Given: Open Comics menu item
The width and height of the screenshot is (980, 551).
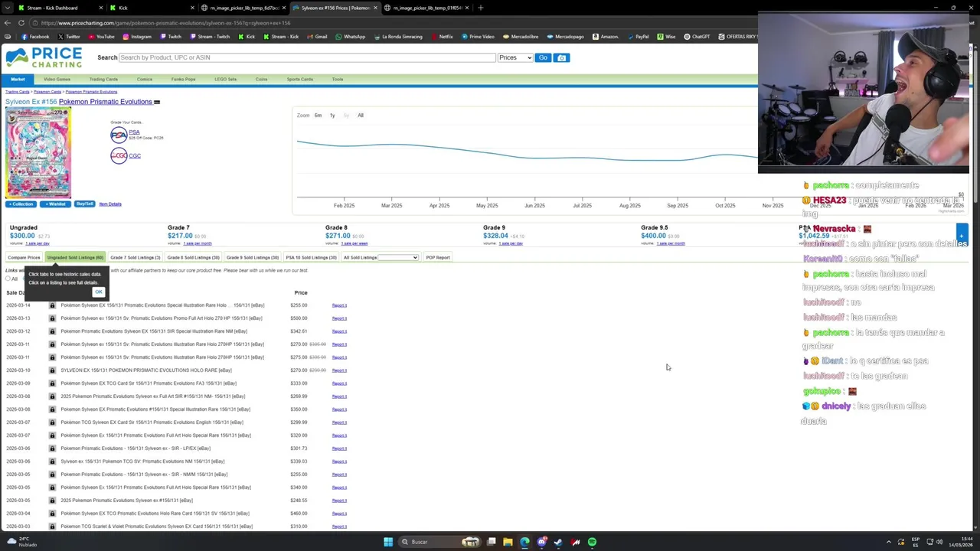Looking at the screenshot, I should [x=144, y=79].
